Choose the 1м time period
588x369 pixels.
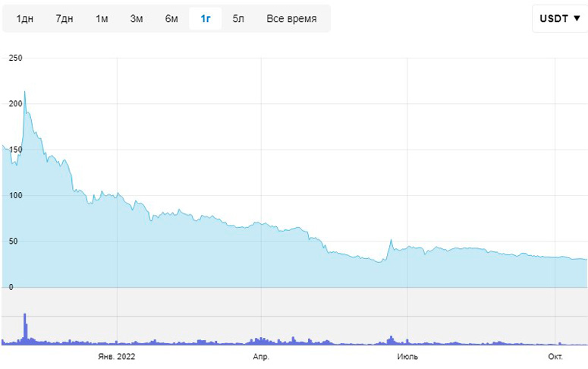pos(102,18)
